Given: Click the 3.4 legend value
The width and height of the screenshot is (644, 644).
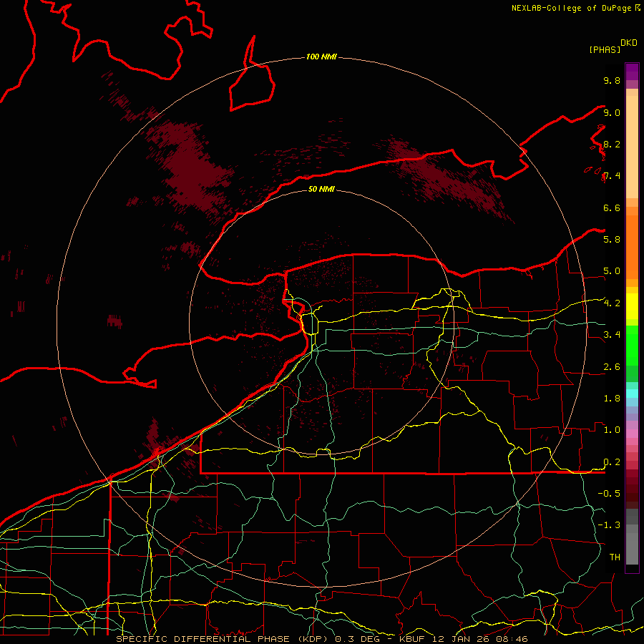Looking at the screenshot, I should pyautogui.click(x=612, y=334).
